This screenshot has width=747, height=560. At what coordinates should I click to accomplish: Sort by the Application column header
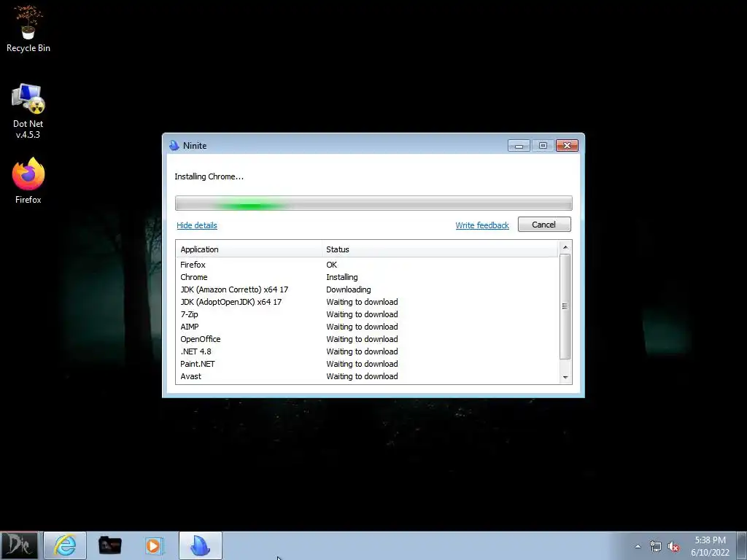click(249, 249)
